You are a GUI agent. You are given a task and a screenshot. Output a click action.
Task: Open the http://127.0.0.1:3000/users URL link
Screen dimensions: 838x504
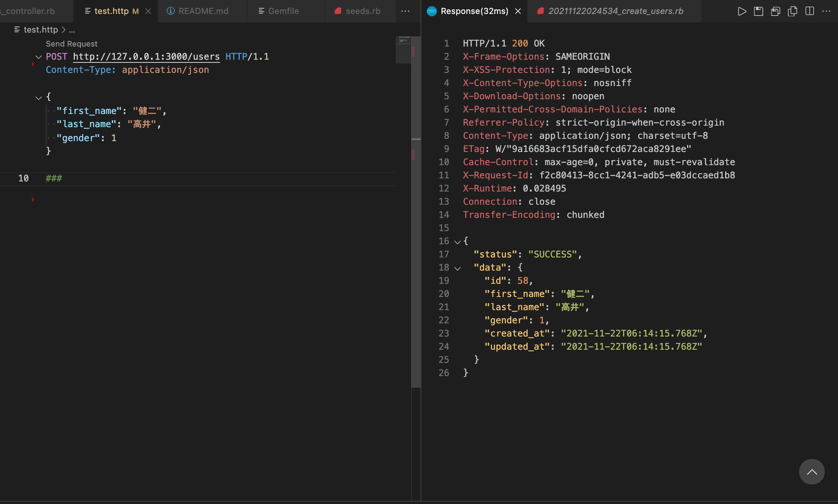pos(146,57)
